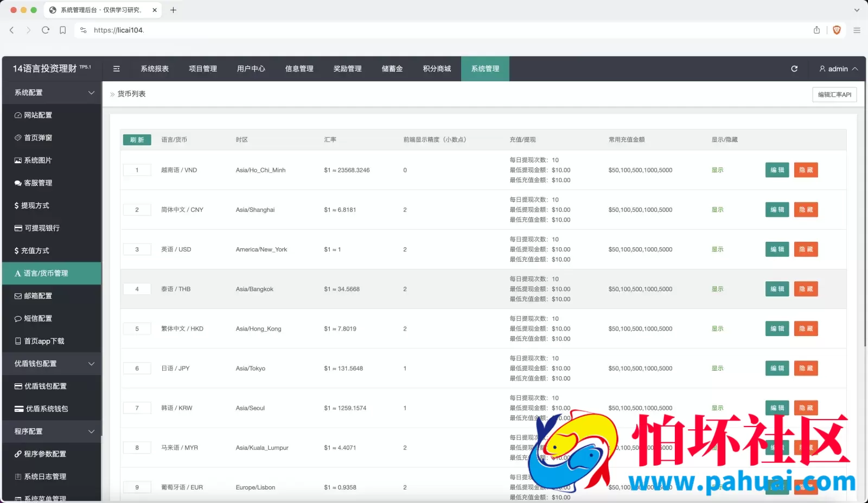Collapse the 系统配置 sidebar group
This screenshot has height=503, width=868.
pos(52,93)
